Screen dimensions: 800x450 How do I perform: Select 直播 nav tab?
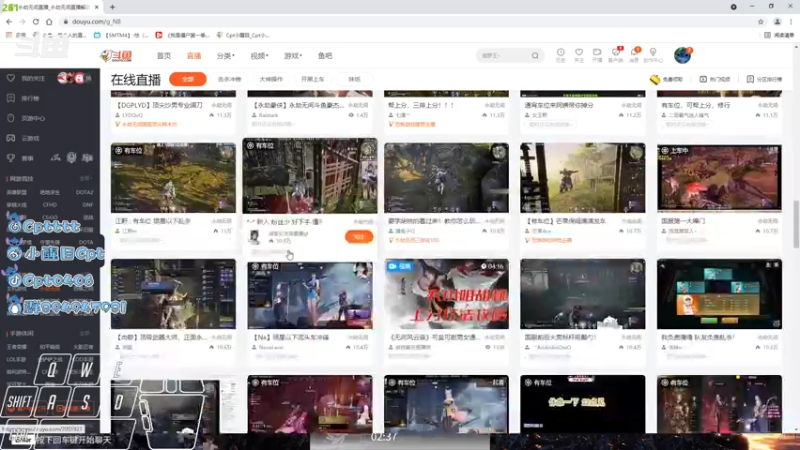[x=194, y=56]
